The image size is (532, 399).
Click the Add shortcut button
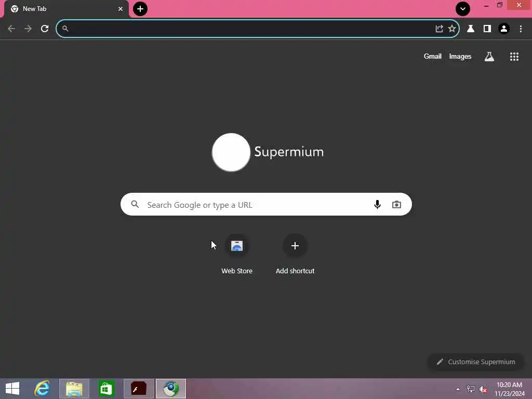point(295,255)
